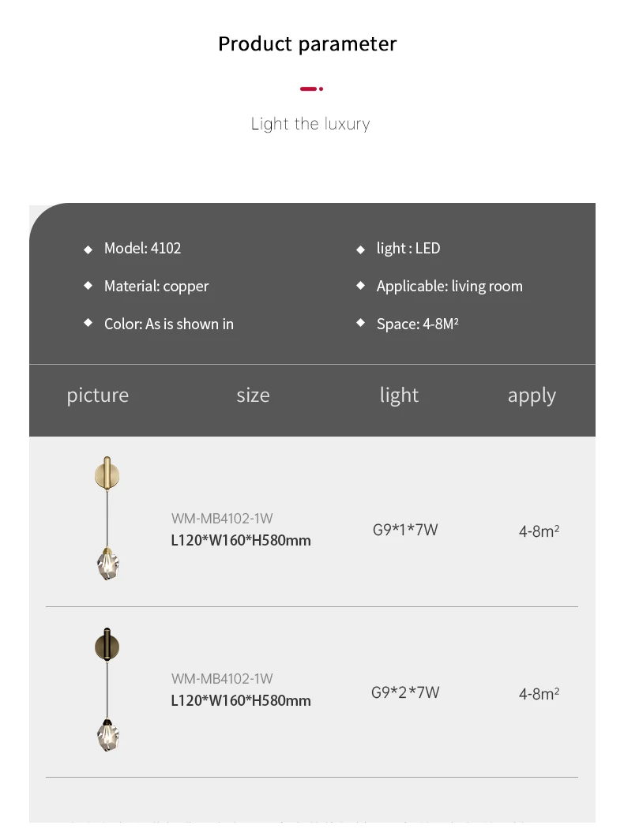Click the diamond bullet next to Material: copper

[x=88, y=286]
